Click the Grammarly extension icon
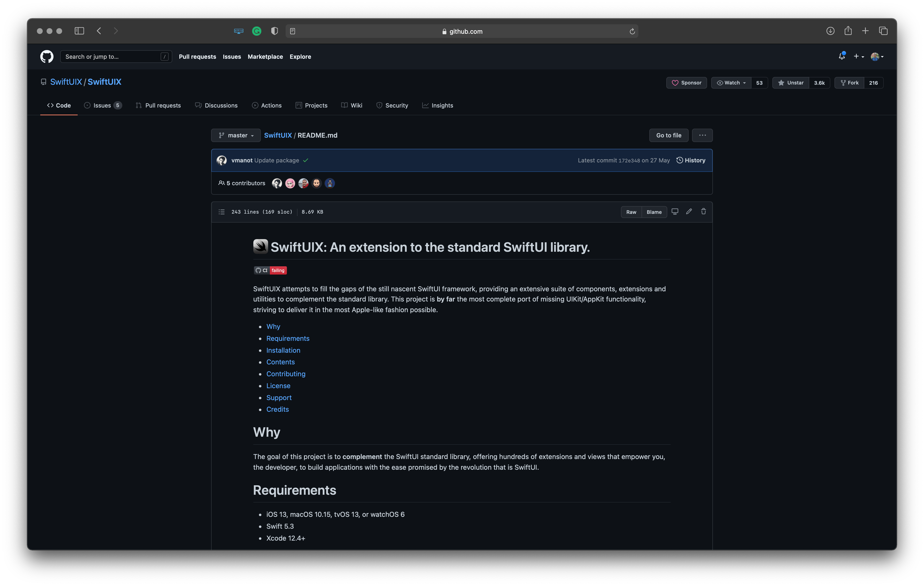This screenshot has width=924, height=586. [257, 32]
